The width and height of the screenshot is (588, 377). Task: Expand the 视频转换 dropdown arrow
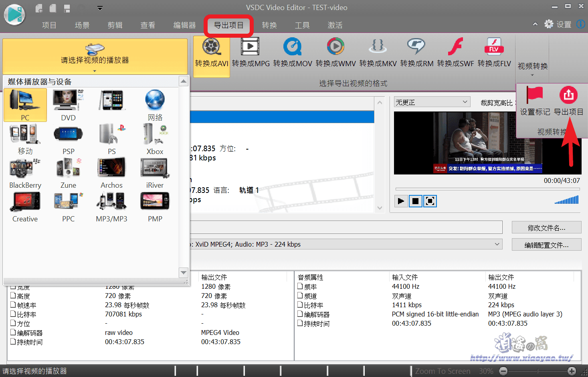(x=532, y=75)
